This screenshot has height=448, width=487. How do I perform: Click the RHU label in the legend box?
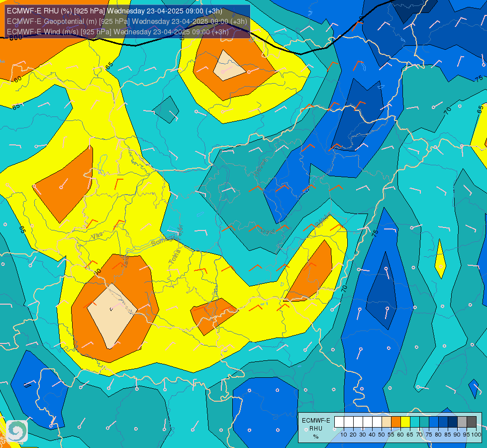point(316,429)
